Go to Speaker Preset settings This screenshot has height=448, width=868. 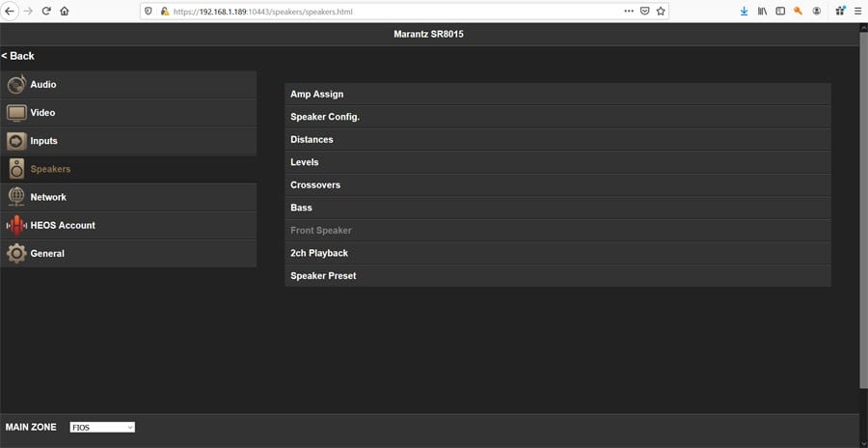(557, 275)
